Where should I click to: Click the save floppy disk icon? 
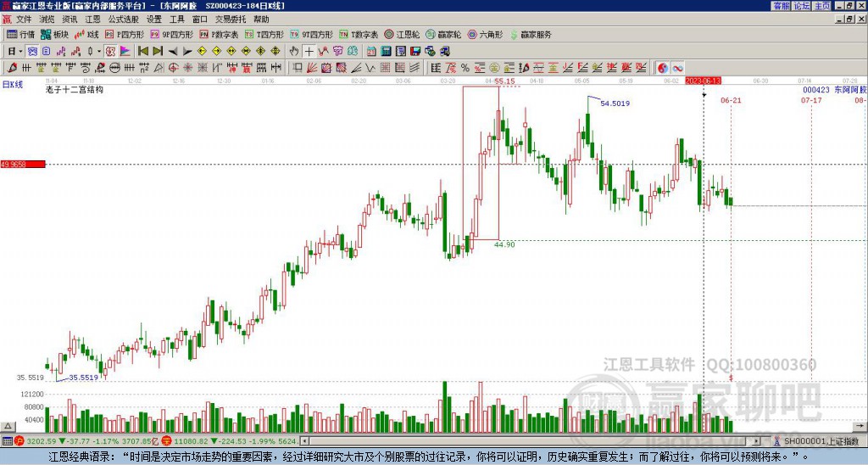click(x=415, y=51)
